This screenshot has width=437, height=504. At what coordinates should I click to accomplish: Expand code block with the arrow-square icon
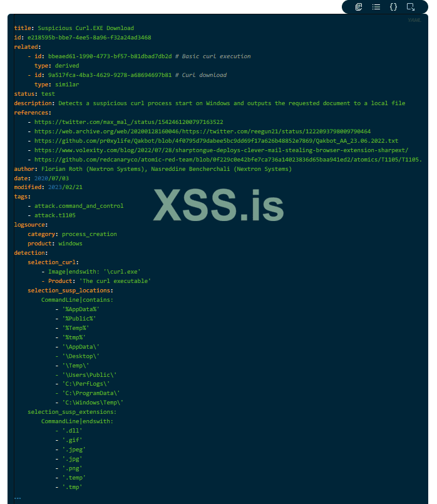pyautogui.click(x=410, y=7)
